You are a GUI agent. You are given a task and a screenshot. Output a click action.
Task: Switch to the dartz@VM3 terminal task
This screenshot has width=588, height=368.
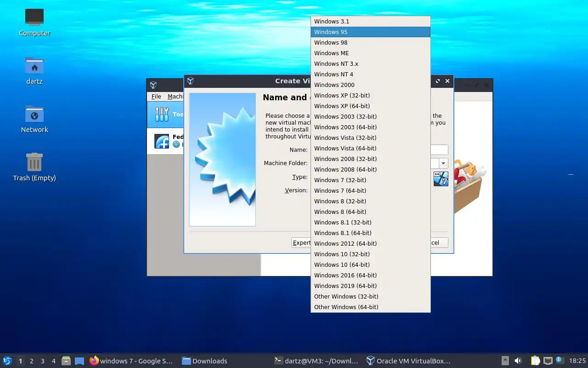317,361
